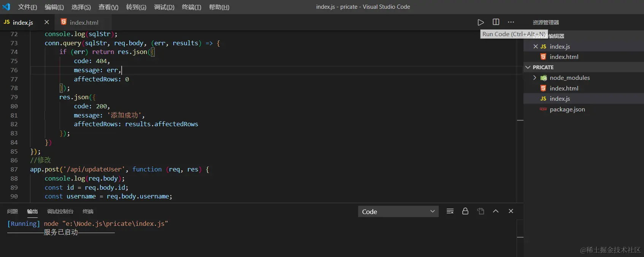Screen dimensions: 644x257
Task: Open the Code output channel dropdown
Action: [398, 211]
